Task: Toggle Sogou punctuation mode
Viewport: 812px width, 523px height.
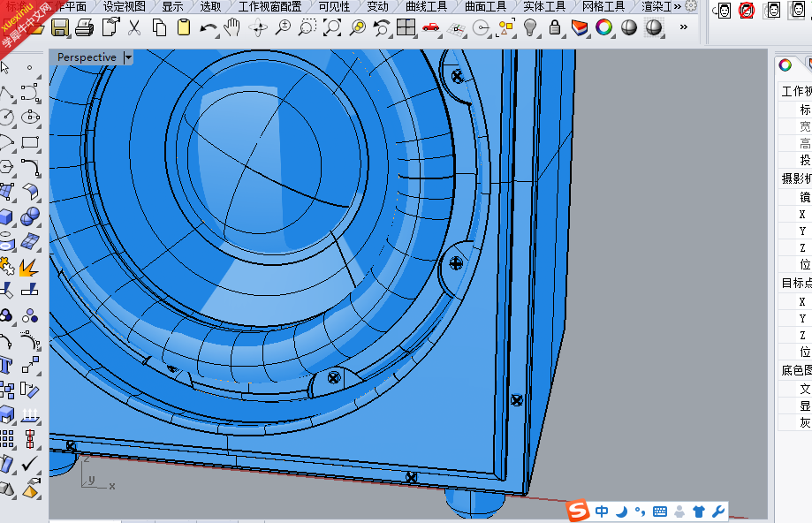Action: click(640, 512)
